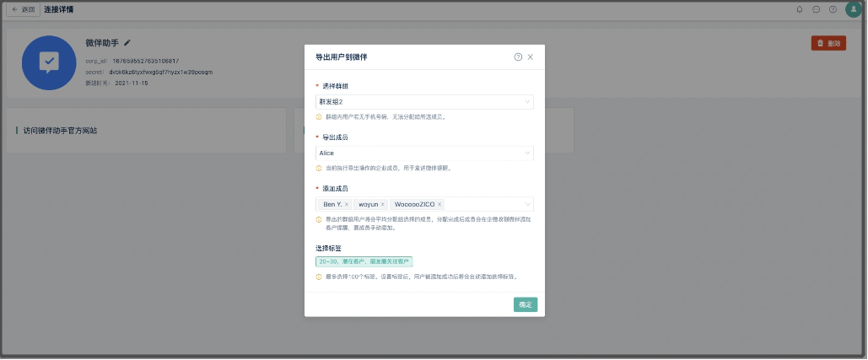Delete the connection with 删除 button
The image size is (868, 360).
pos(828,43)
